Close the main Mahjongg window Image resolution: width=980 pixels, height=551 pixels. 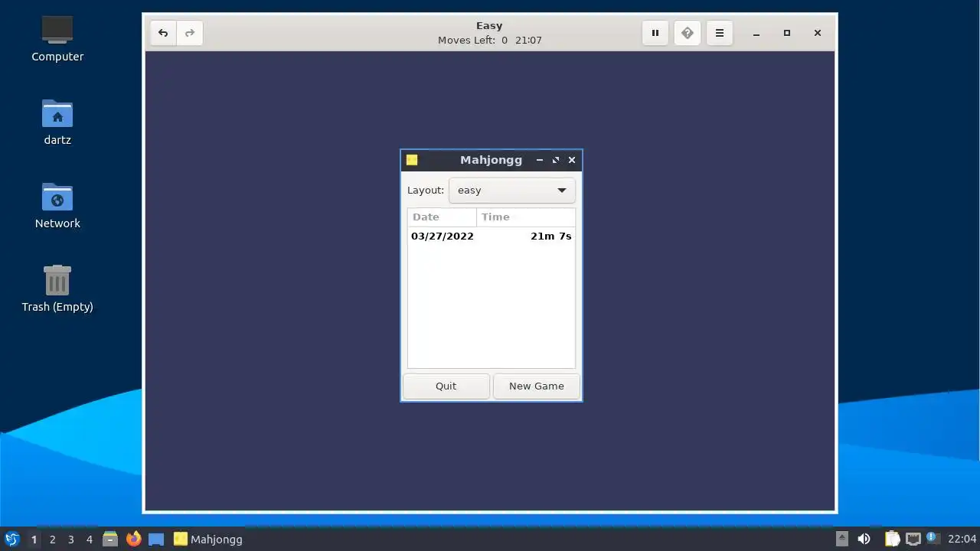click(818, 33)
